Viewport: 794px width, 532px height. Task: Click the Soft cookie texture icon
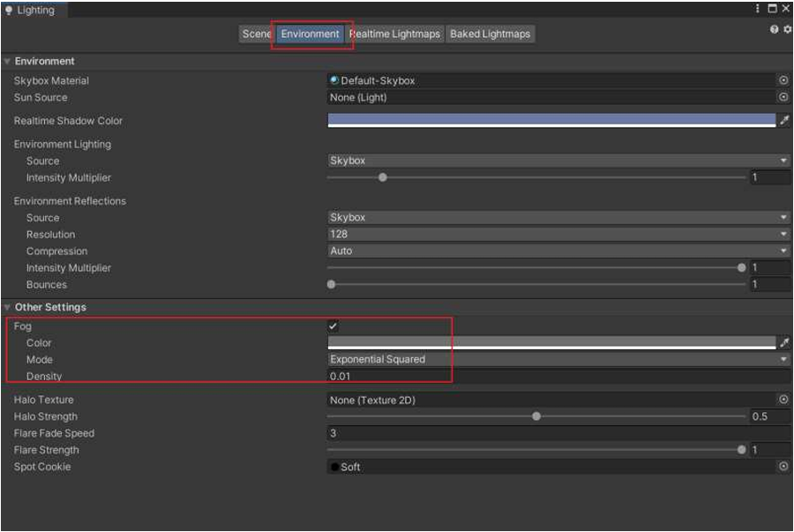coord(334,467)
